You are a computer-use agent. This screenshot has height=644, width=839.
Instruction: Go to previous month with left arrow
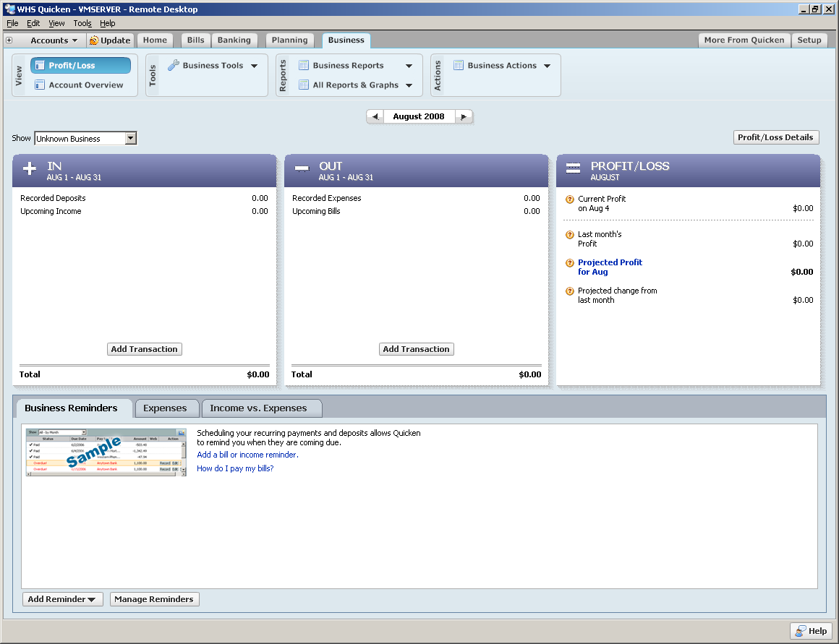375,116
